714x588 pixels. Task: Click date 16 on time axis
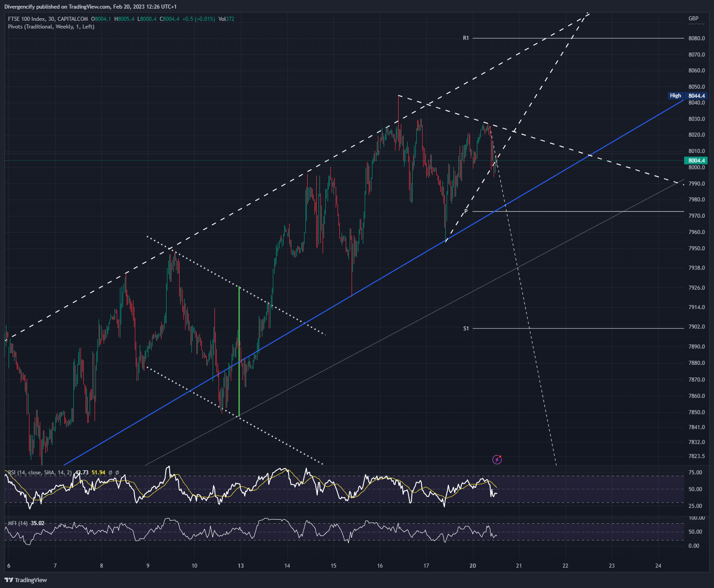tap(380, 566)
